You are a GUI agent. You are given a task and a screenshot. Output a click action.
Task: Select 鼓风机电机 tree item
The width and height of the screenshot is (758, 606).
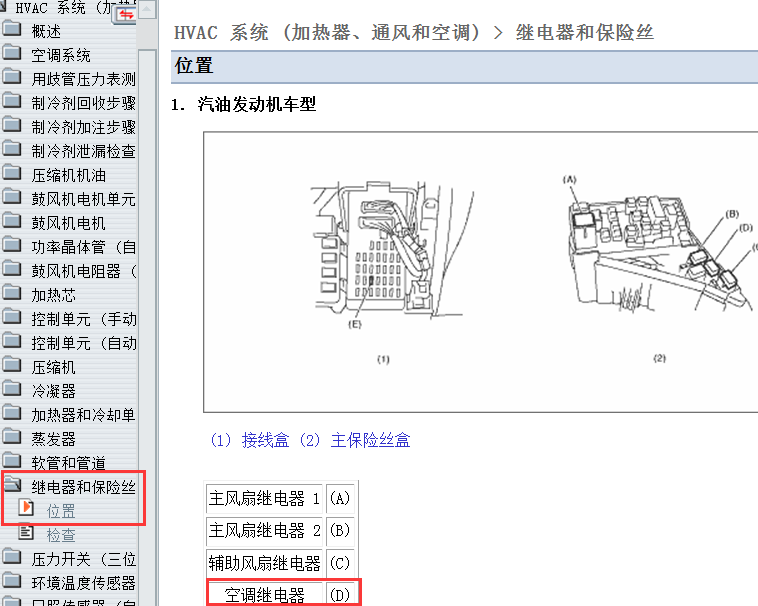pos(68,223)
